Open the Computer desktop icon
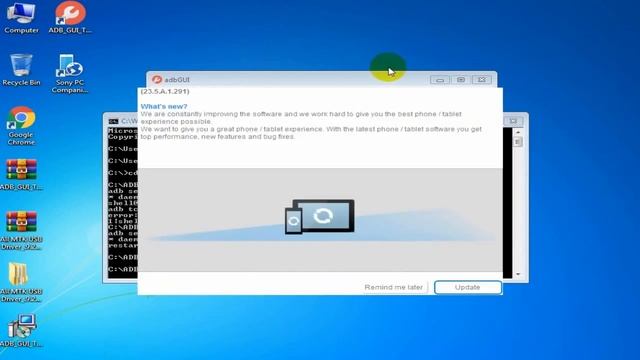The image size is (640, 360). point(21,17)
